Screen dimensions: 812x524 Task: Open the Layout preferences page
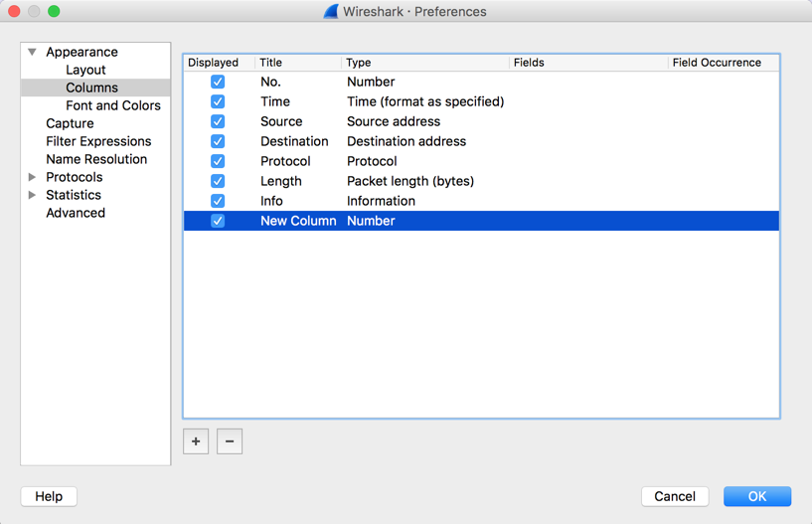point(85,70)
